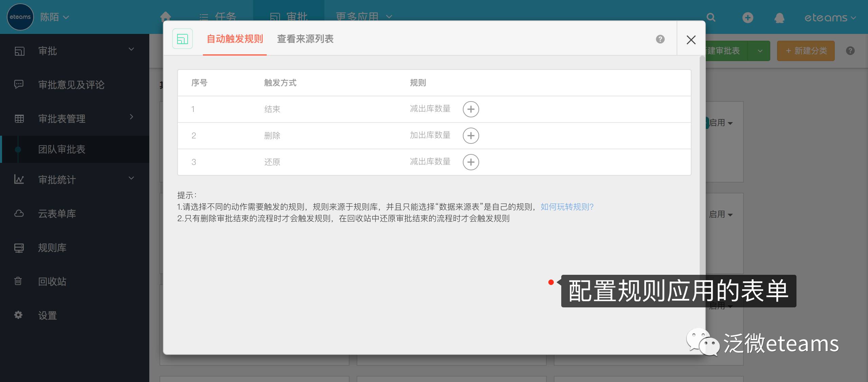
Task: Open 规则库 in sidebar
Action: (x=52, y=248)
